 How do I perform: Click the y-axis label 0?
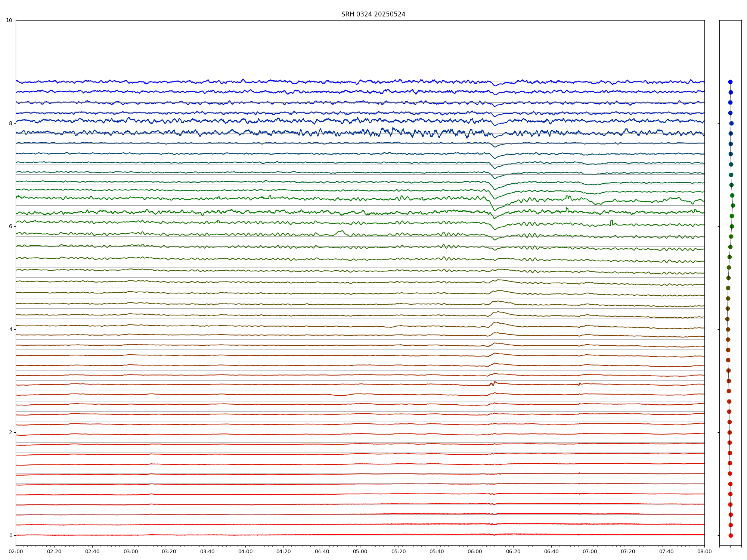point(10,535)
